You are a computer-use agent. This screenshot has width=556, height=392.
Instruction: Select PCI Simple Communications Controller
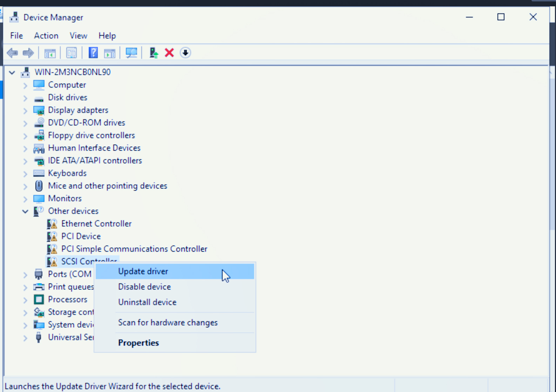pos(134,249)
